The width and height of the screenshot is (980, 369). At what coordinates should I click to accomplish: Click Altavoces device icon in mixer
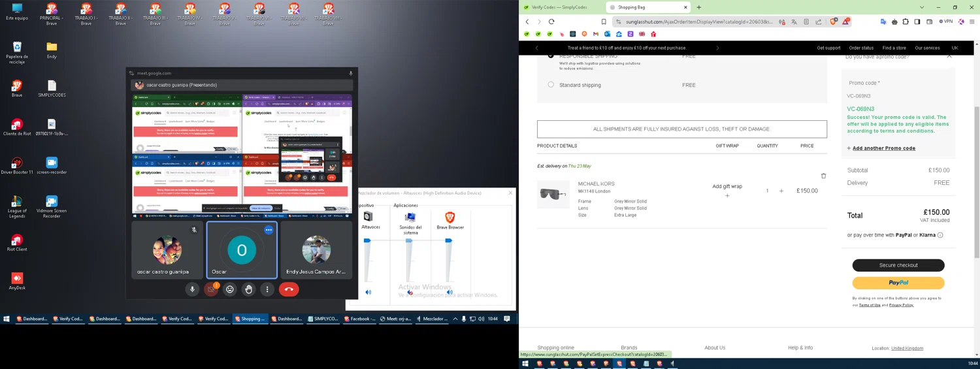tap(368, 217)
